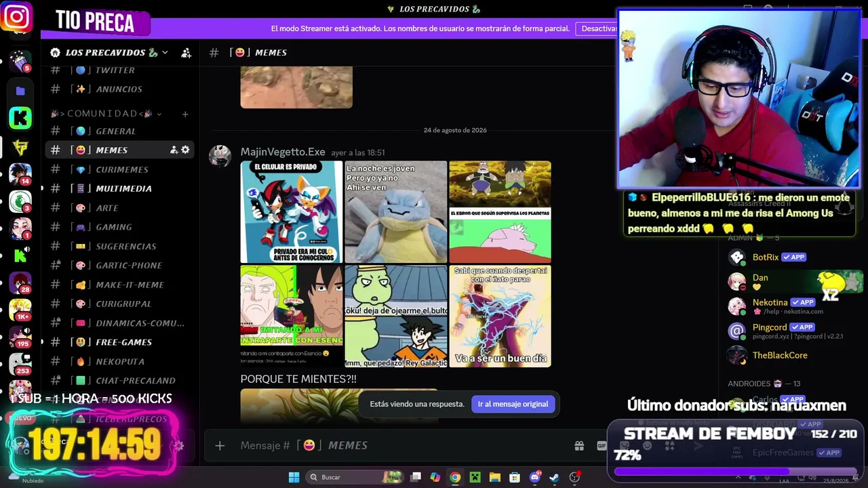The width and height of the screenshot is (868, 488).
Task: Open the Goku 'Rey Galactic' meme image
Action: pyautogui.click(x=396, y=317)
